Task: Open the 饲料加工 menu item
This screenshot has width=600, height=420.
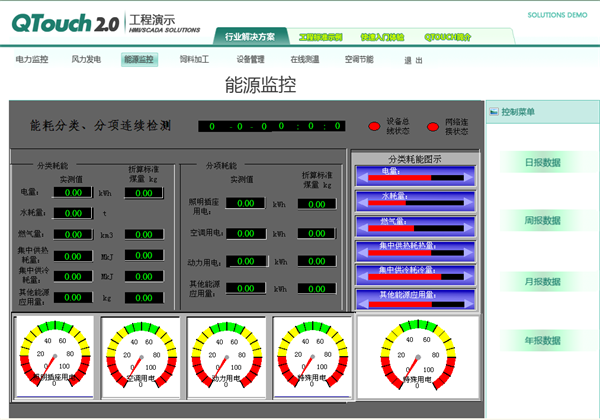Action: pos(194,60)
